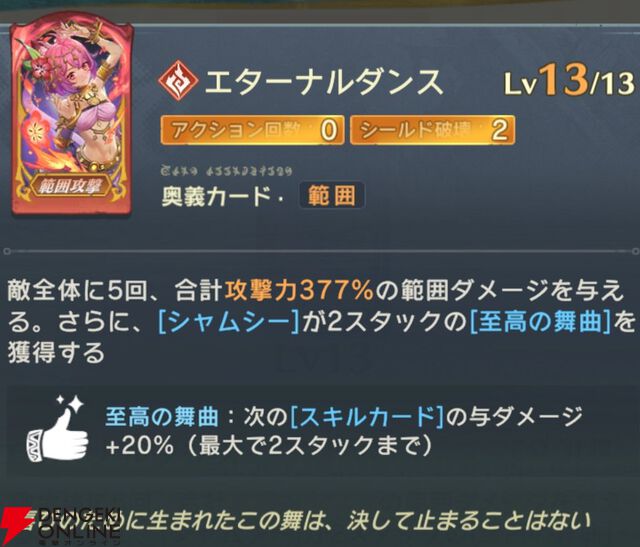The width and height of the screenshot is (640, 547).
Task: Click the Shamsi character card thumbnail
Action: 72,114
